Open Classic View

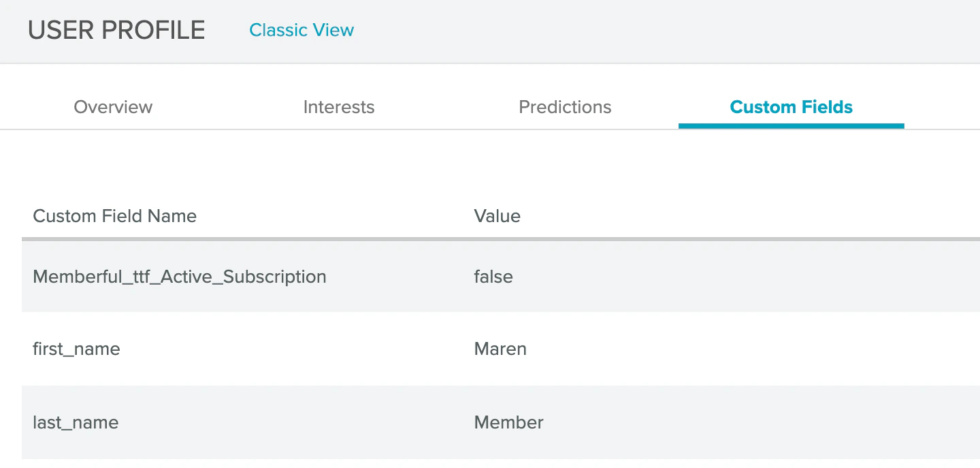coord(301,30)
